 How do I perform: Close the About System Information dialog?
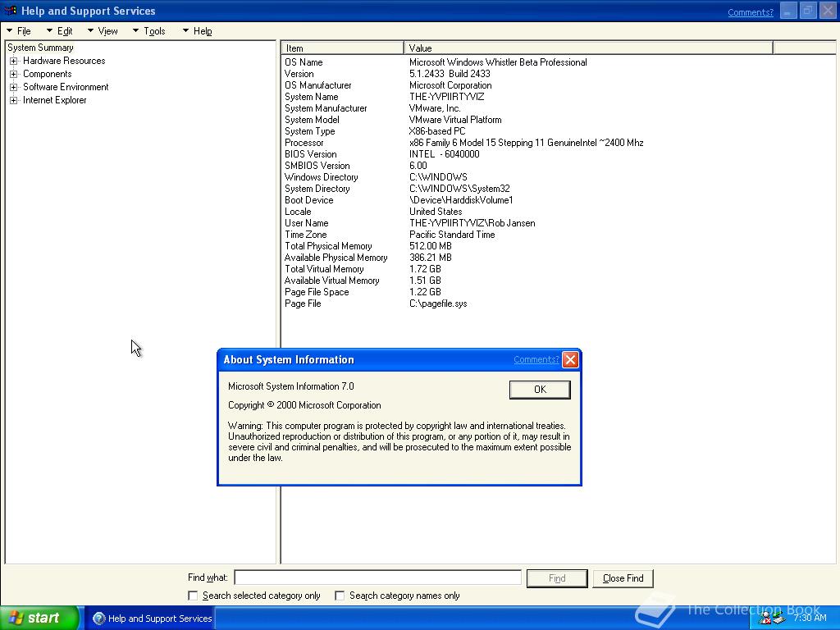[x=571, y=359]
